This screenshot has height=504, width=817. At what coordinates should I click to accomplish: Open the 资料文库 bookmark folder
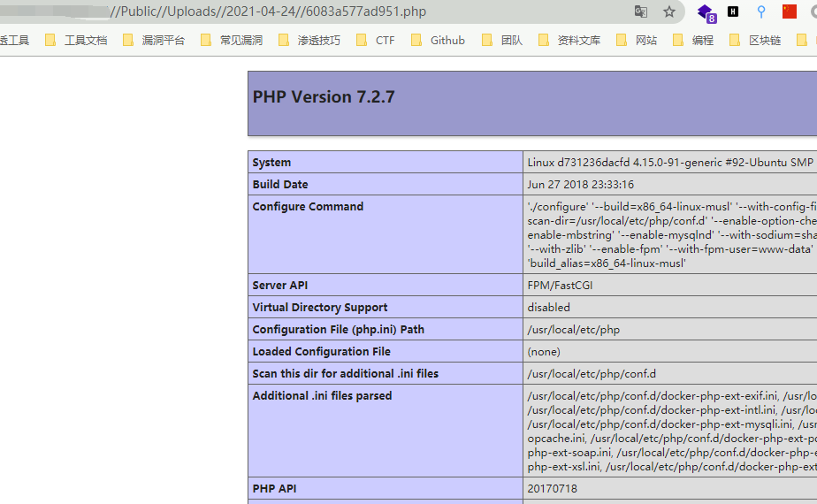[578, 40]
